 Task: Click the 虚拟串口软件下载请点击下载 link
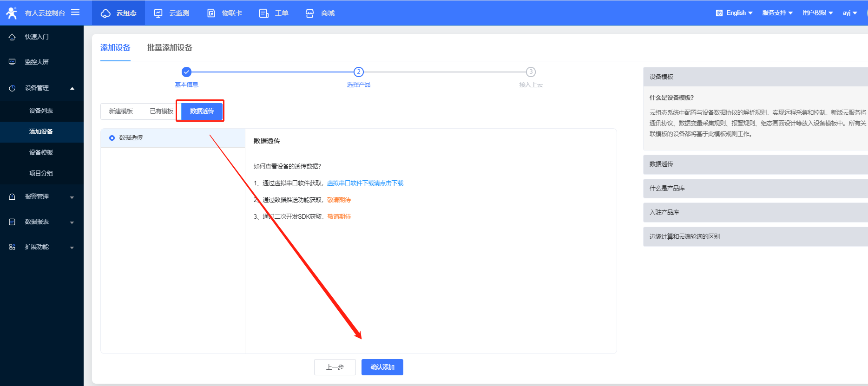[365, 183]
